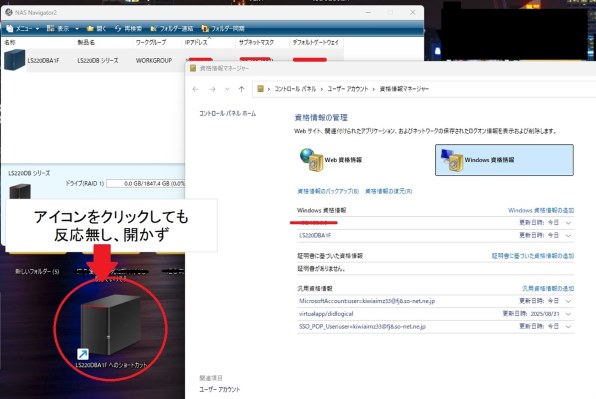Click the 開く toolbar button in NAS Navigator2
This screenshot has width=596, height=399.
(x=96, y=28)
